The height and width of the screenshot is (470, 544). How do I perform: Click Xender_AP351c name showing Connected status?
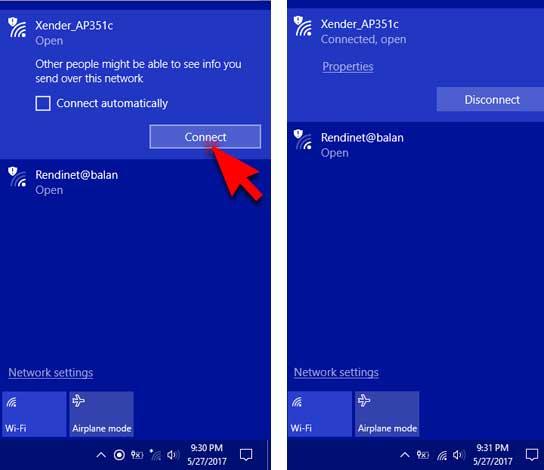point(360,24)
